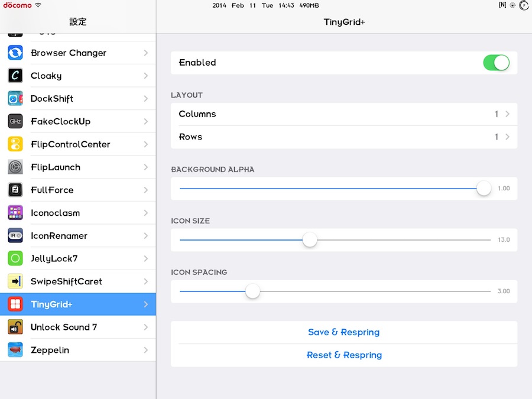
Task: Click the Icon Size slider knob
Action: [309, 240]
